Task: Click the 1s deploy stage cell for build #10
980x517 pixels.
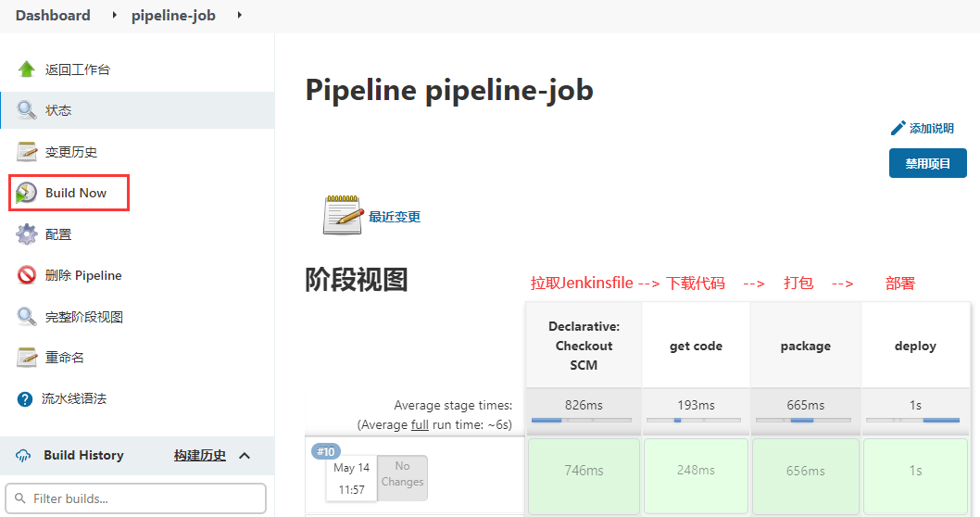Action: point(916,475)
